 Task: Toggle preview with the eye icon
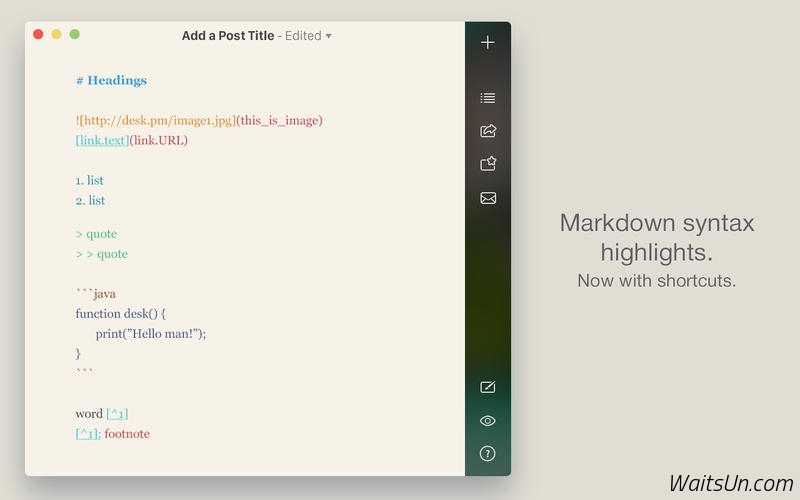(x=488, y=421)
